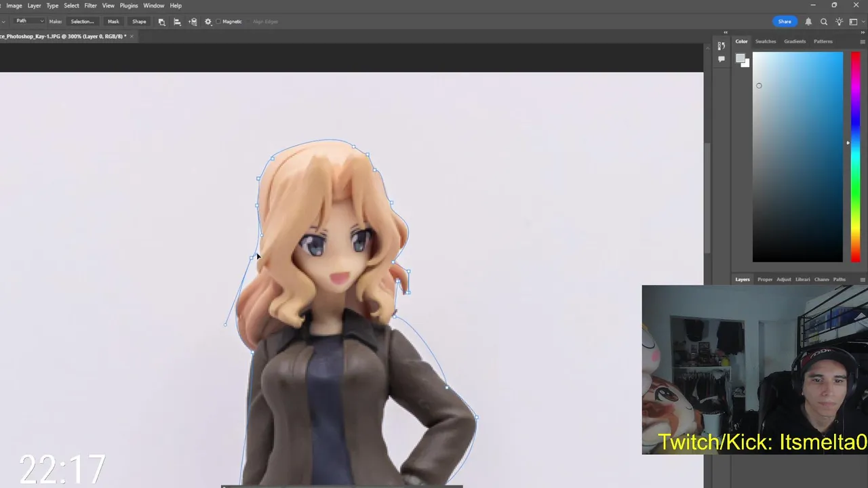868x488 pixels.
Task: Click the background color swatch
Action: tap(746, 64)
